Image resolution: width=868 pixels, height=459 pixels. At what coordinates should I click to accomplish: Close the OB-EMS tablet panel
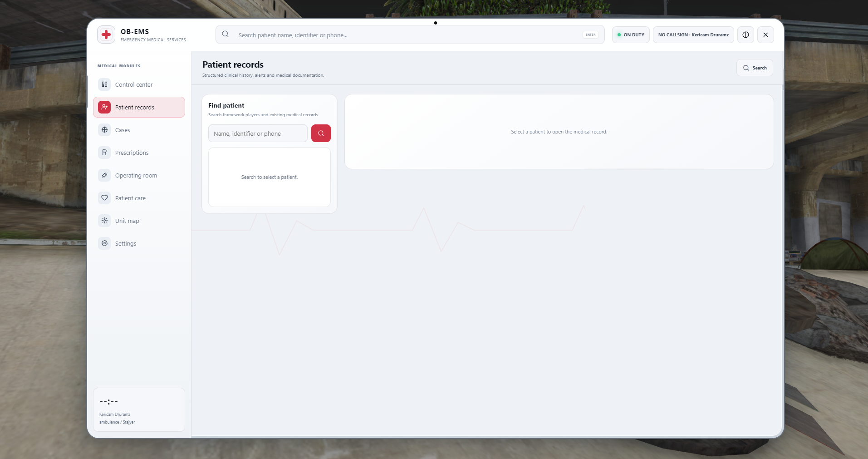[765, 35]
